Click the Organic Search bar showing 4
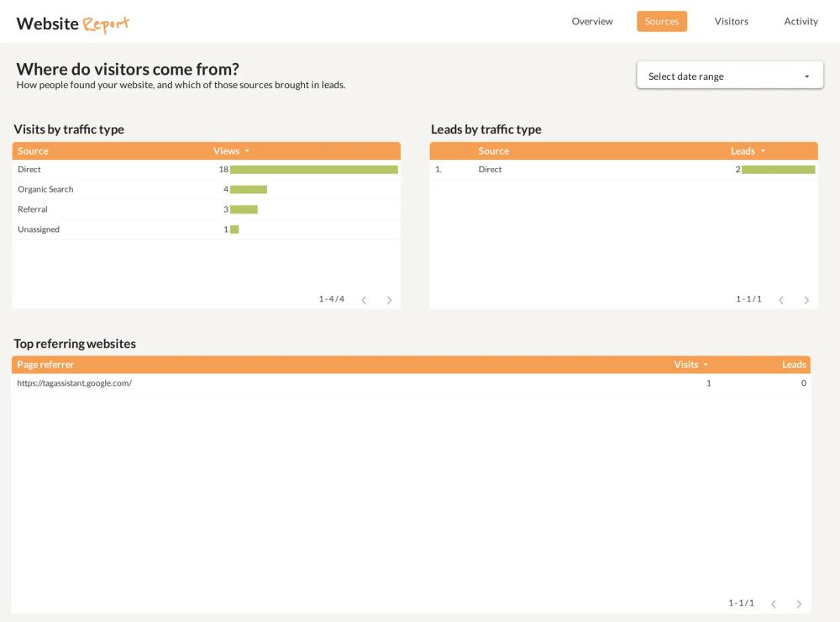Viewport: 840px width, 622px height. coord(249,189)
